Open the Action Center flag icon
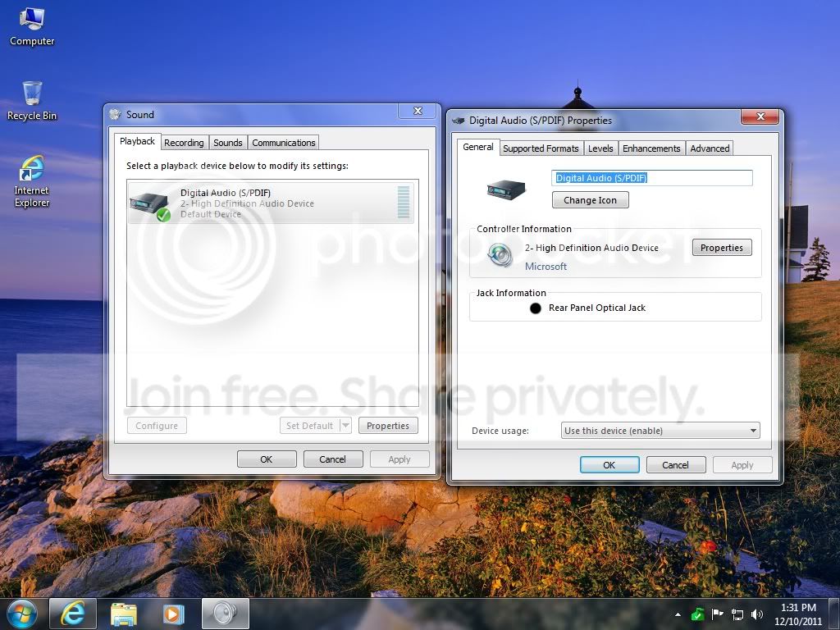840x630 pixels. tap(717, 614)
